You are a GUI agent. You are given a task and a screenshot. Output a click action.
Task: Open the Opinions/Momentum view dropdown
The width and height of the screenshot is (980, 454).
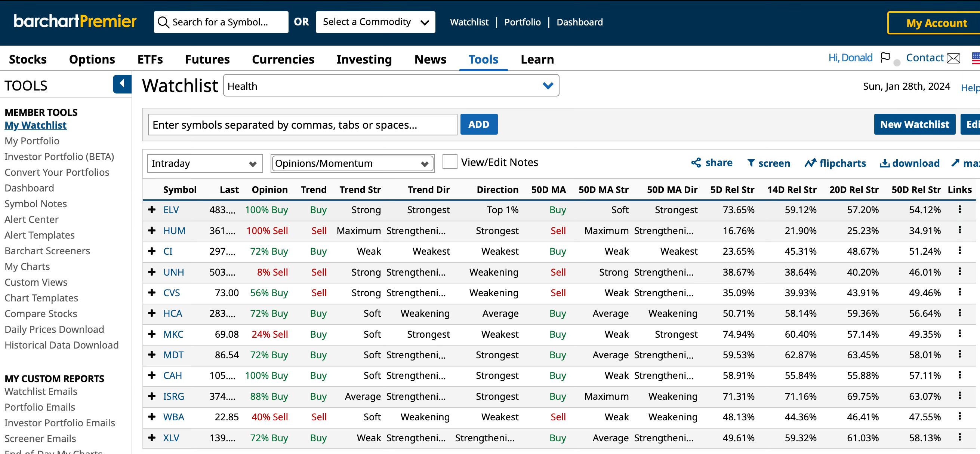click(x=353, y=163)
